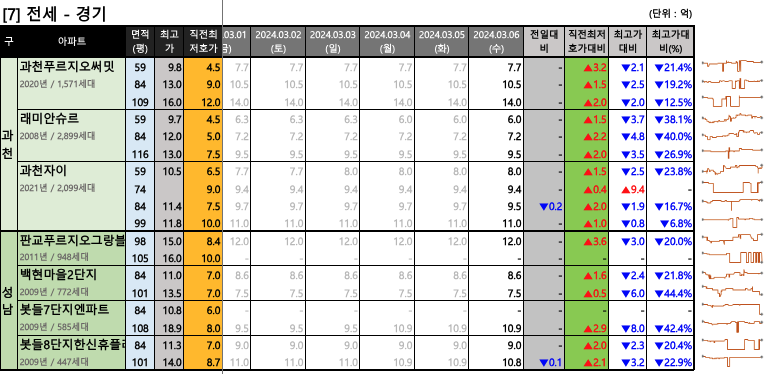Select the '108' area cell for 봇들7단지엔파트
Image resolution: width=769 pixels, height=374 pixels.
140,328
